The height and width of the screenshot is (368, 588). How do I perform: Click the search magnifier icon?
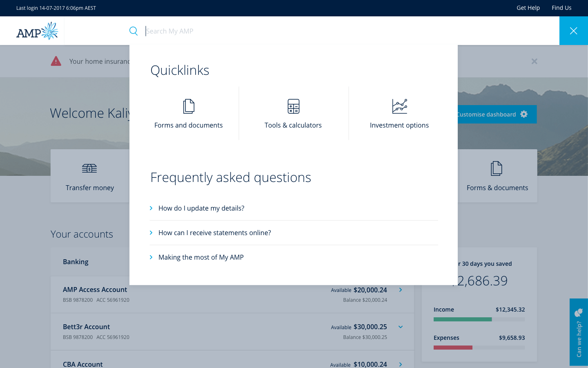[134, 31]
